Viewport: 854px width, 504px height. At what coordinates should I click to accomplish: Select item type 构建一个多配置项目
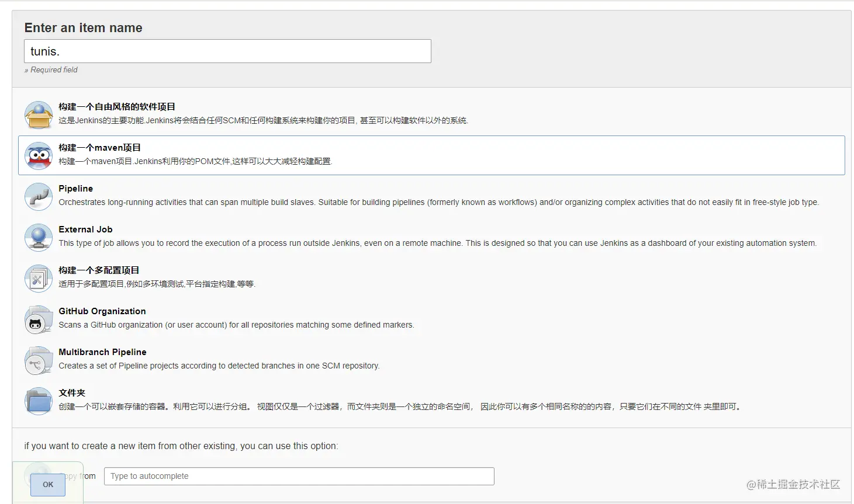(x=99, y=270)
